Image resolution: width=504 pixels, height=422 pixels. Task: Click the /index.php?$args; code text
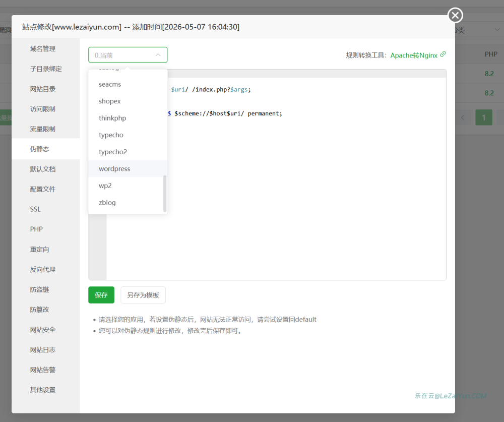221,89
